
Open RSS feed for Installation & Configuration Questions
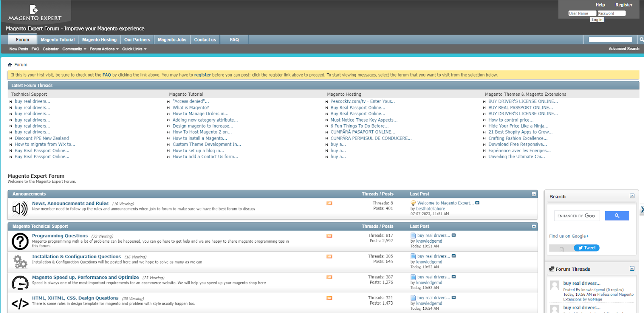pyautogui.click(x=329, y=257)
